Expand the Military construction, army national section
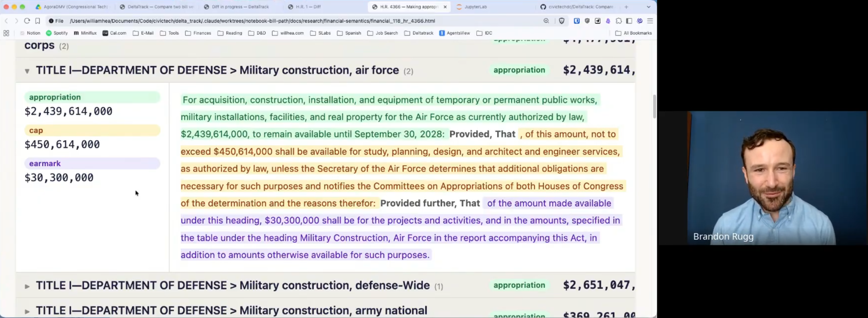Image resolution: width=868 pixels, height=318 pixels. pos(27,311)
